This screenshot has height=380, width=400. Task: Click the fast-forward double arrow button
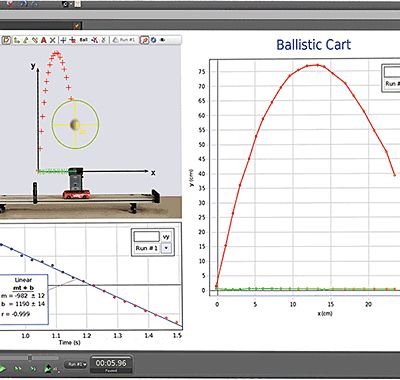[18, 369]
